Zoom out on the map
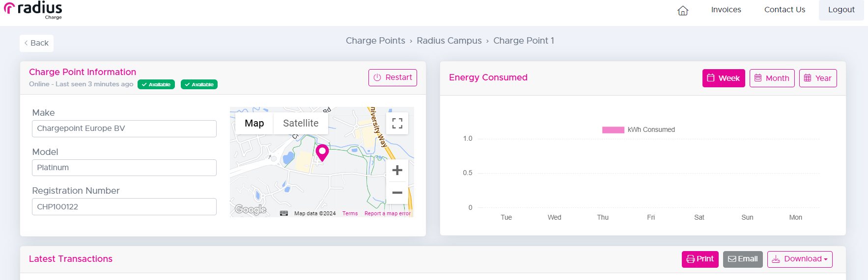Screen dimensions: 868x280 397,193
